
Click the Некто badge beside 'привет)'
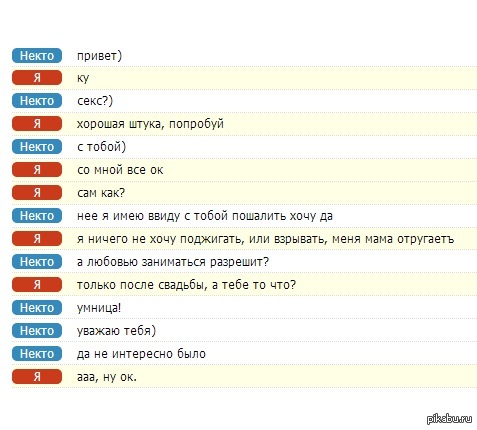pos(37,55)
